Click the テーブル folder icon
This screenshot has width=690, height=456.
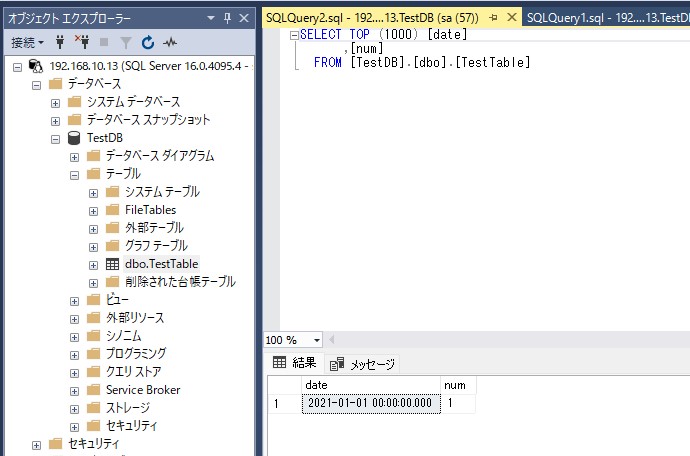tap(93, 174)
